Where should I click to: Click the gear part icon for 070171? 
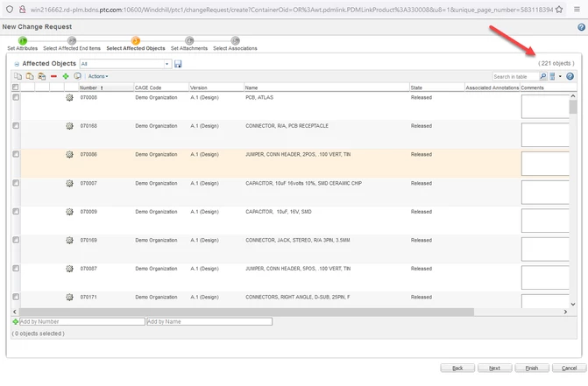tap(69, 297)
